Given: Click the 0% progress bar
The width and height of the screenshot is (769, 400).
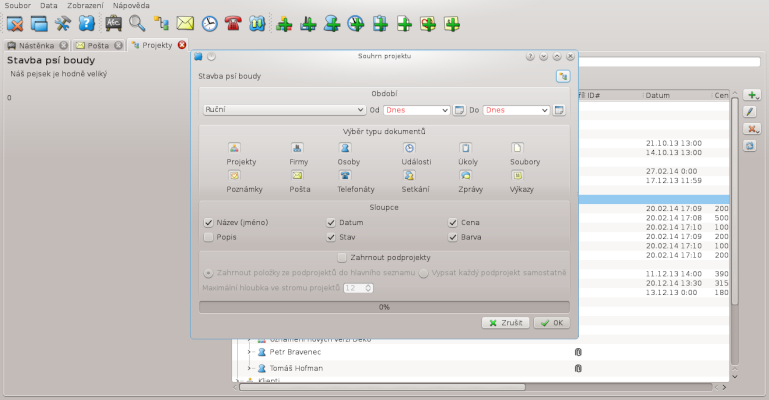Looking at the screenshot, I should [384, 307].
